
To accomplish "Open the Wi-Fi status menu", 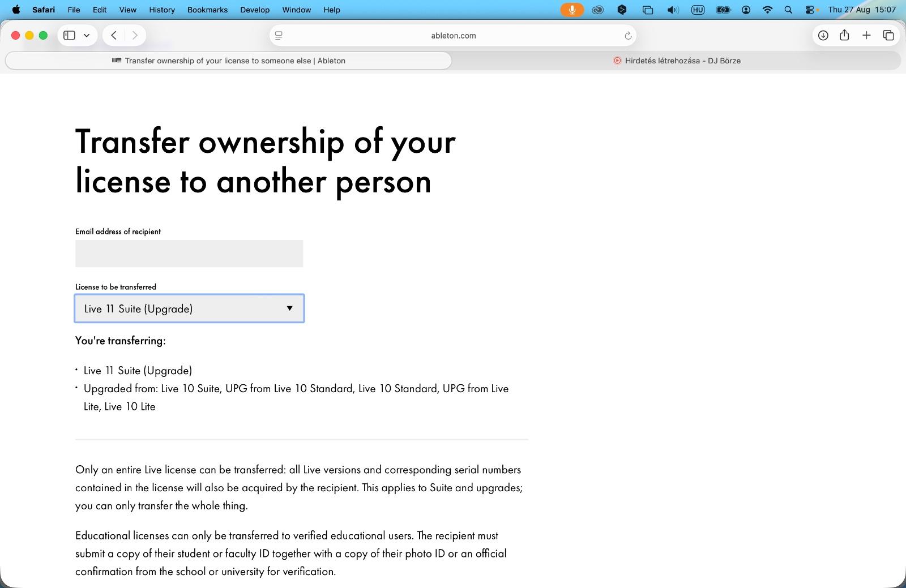I will 767,10.
